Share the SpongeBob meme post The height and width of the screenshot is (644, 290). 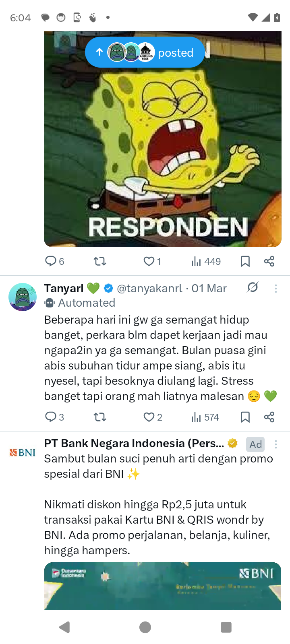point(269,261)
